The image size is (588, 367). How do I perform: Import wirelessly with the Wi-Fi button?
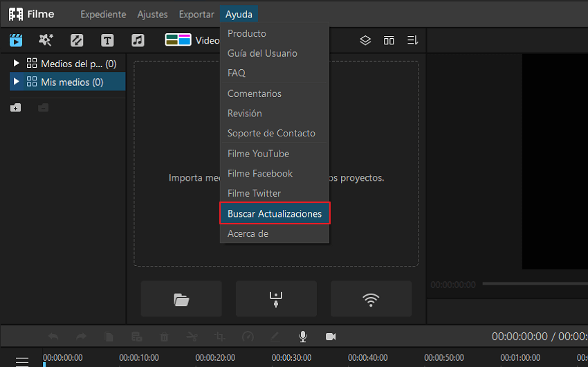[x=371, y=299]
